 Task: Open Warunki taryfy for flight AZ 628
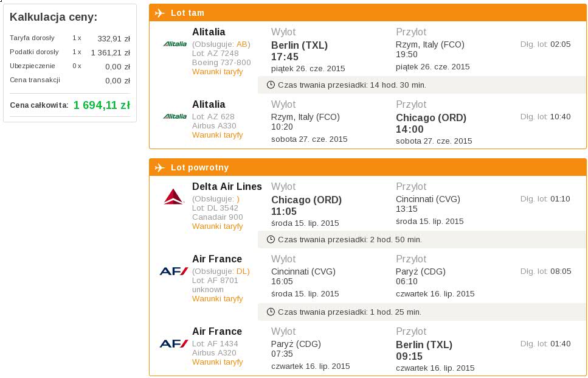[x=218, y=135]
